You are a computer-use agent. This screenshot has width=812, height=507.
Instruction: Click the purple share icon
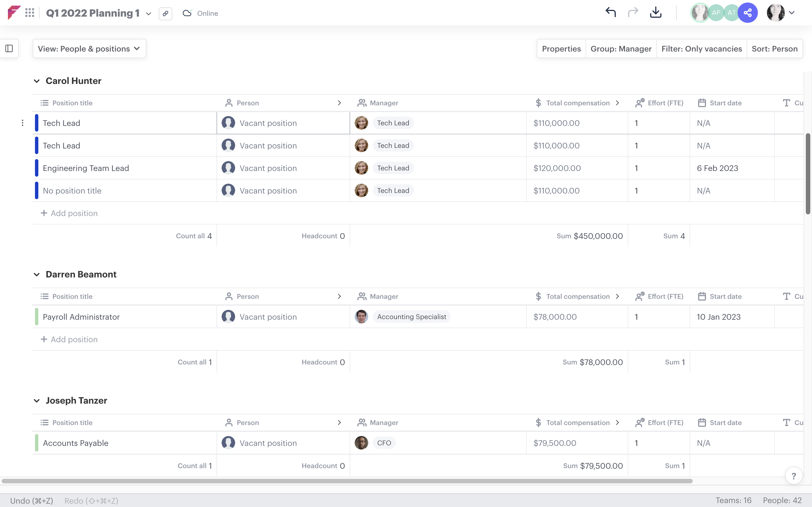748,12
